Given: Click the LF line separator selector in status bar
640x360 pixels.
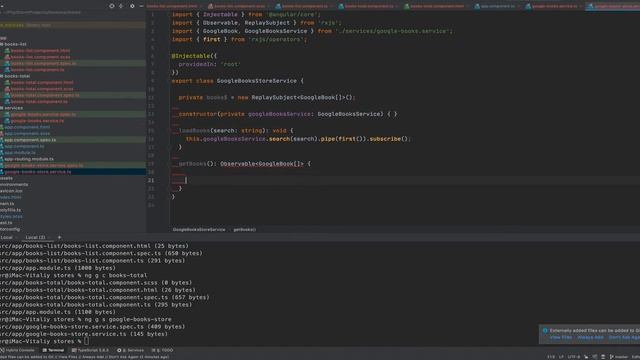Looking at the screenshot, I should coord(561,357).
